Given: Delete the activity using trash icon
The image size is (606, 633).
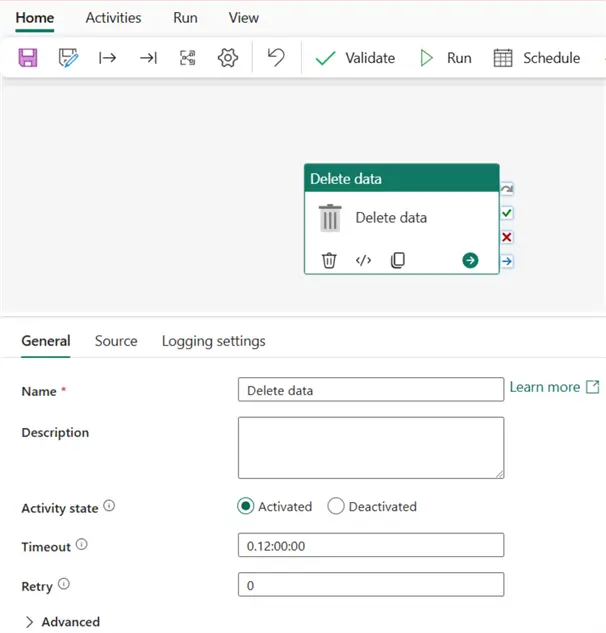Looking at the screenshot, I should point(329,260).
